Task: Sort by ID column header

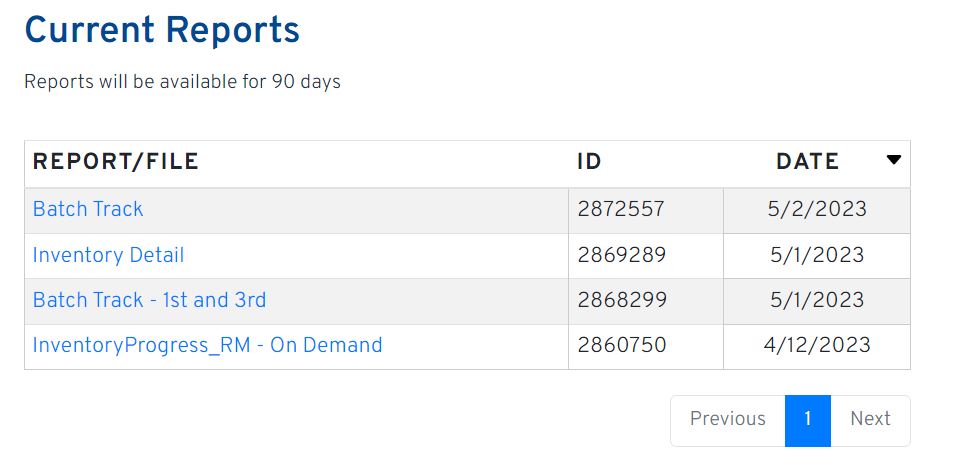Action: (589, 162)
